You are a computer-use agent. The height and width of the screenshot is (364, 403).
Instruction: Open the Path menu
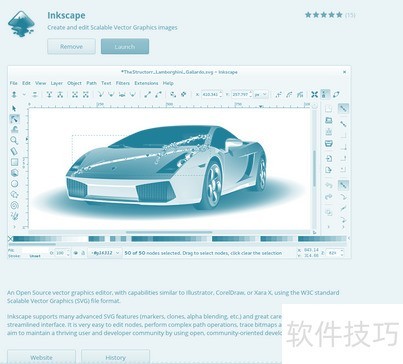click(91, 83)
